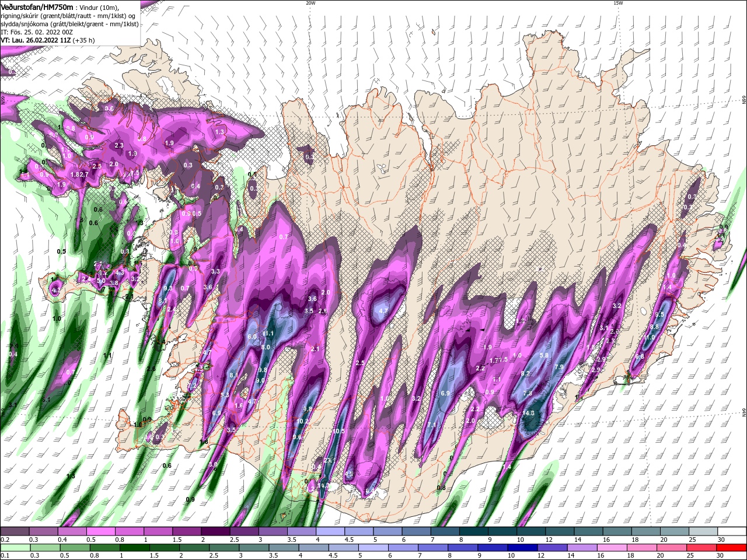Image resolution: width=747 pixels, height=560 pixels.
Task: Click the Veðurstofan/HM750m title text
Action: tap(37, 7)
